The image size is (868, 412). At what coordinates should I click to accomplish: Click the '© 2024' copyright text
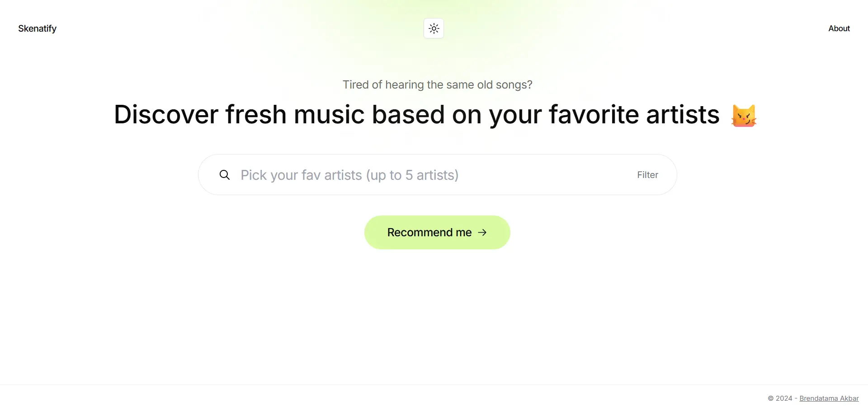coord(780,398)
